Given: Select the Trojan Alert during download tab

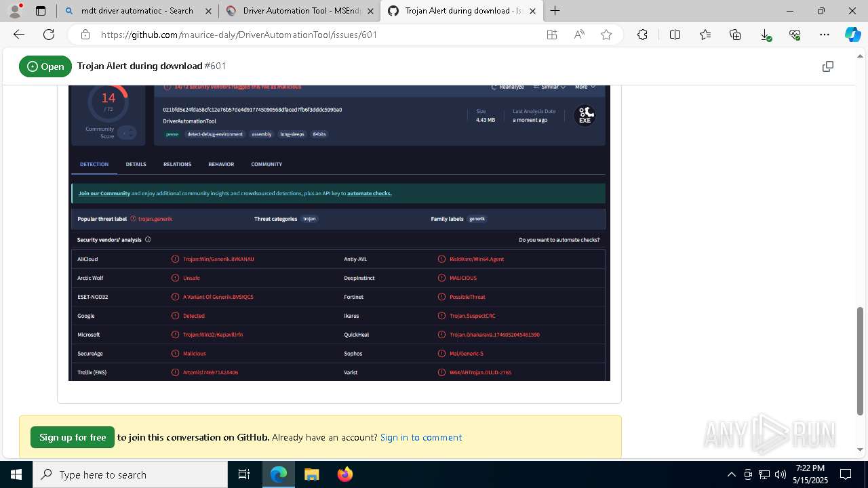Looking at the screenshot, I should (x=461, y=11).
